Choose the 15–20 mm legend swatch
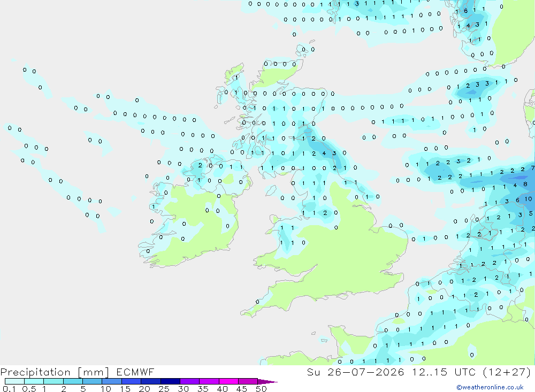Viewport: 535px width, 392px height. (132, 381)
